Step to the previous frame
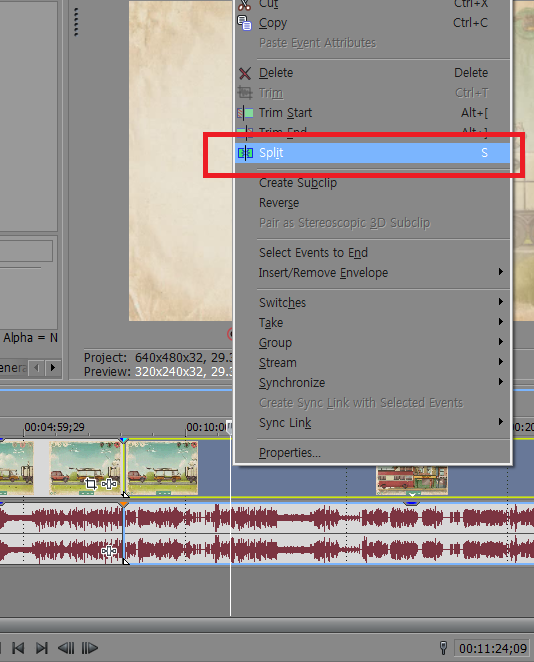Screen dimensions: 534x662 click(x=66, y=648)
